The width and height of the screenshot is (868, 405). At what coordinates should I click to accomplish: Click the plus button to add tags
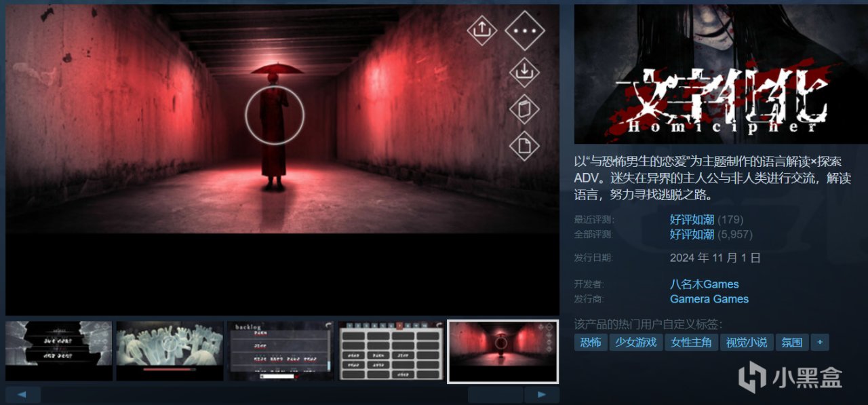pos(819,342)
